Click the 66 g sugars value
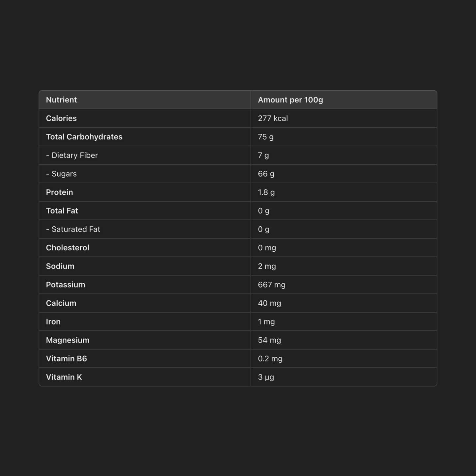Viewport: 476px width, 476px height. coord(266,174)
